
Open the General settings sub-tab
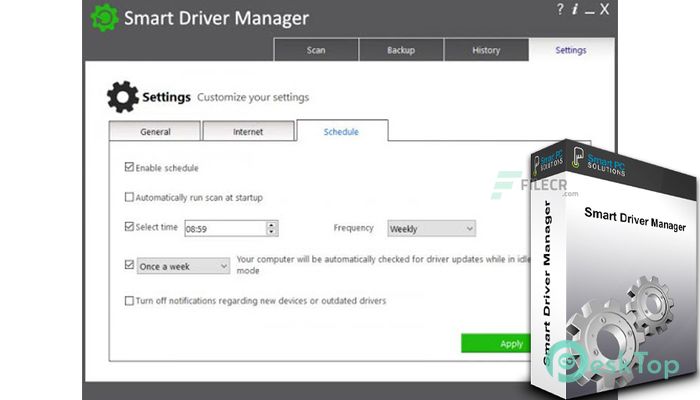point(155,131)
